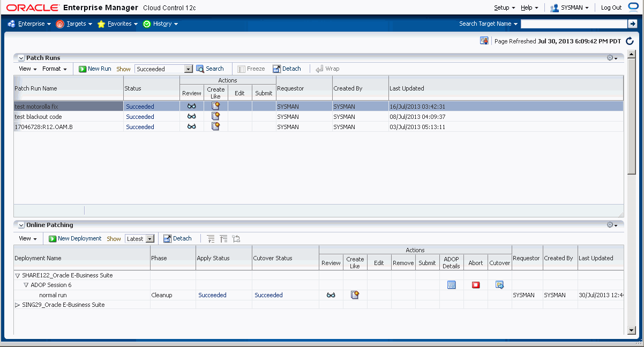The height and width of the screenshot is (347, 644).
Task: Open Search Target Name dropdown
Action: (x=488, y=24)
